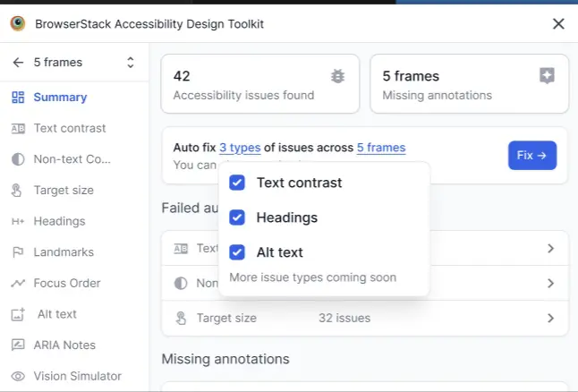Image resolution: width=578 pixels, height=392 pixels.
Task: Open the 3 types link
Action: click(240, 148)
